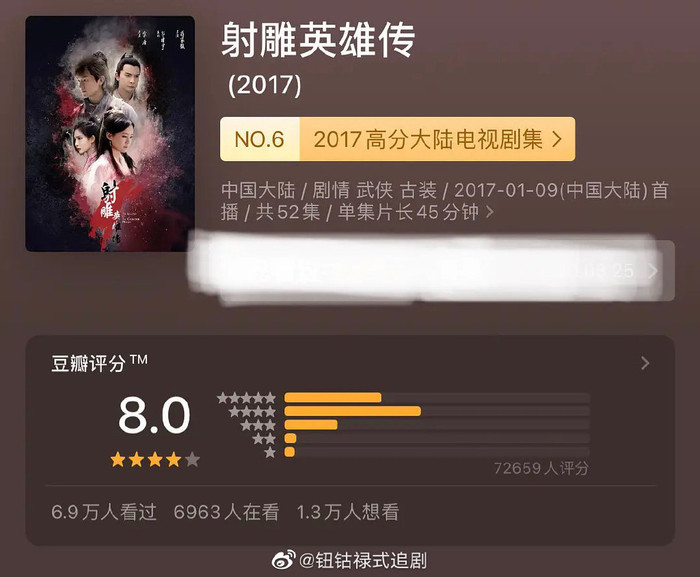Tap the NO.6 ranking badge
Viewport: 700px width, 577px height.
(260, 139)
